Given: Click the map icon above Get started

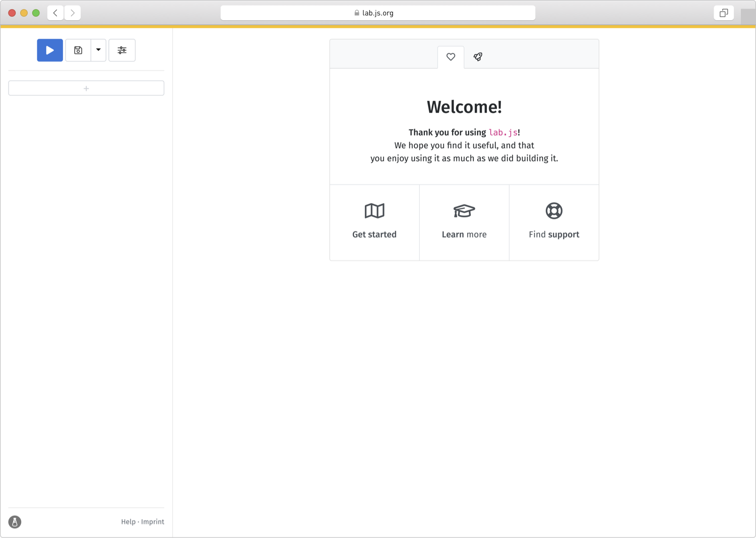Looking at the screenshot, I should 374,211.
